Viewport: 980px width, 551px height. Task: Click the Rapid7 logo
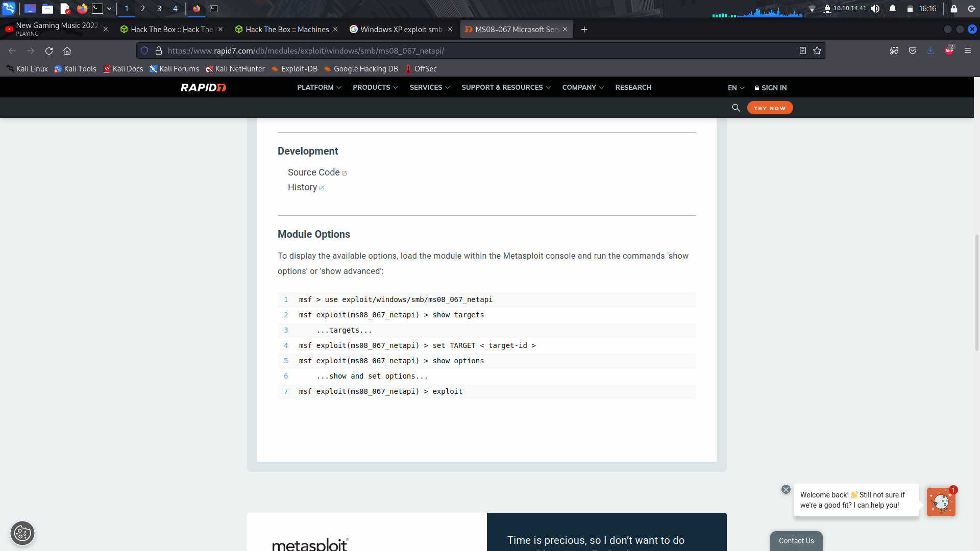203,87
